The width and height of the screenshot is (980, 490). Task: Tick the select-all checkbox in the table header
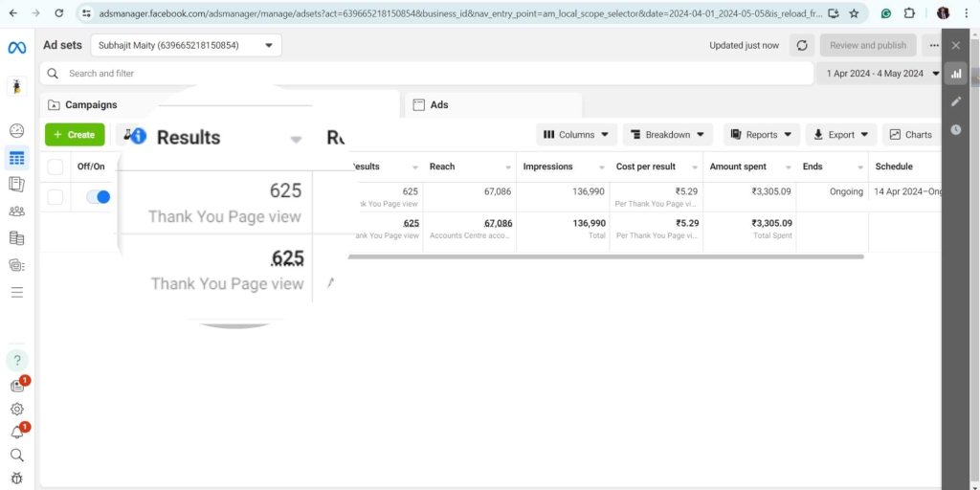click(x=56, y=167)
